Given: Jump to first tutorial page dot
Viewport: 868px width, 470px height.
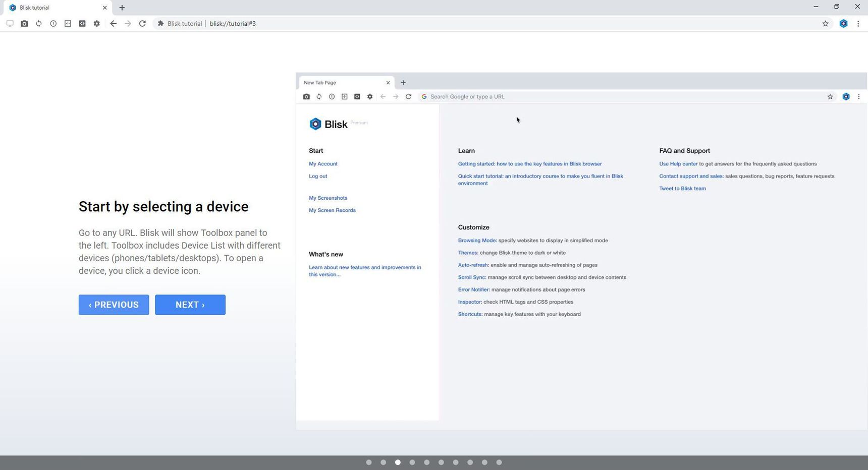Looking at the screenshot, I should point(369,462).
